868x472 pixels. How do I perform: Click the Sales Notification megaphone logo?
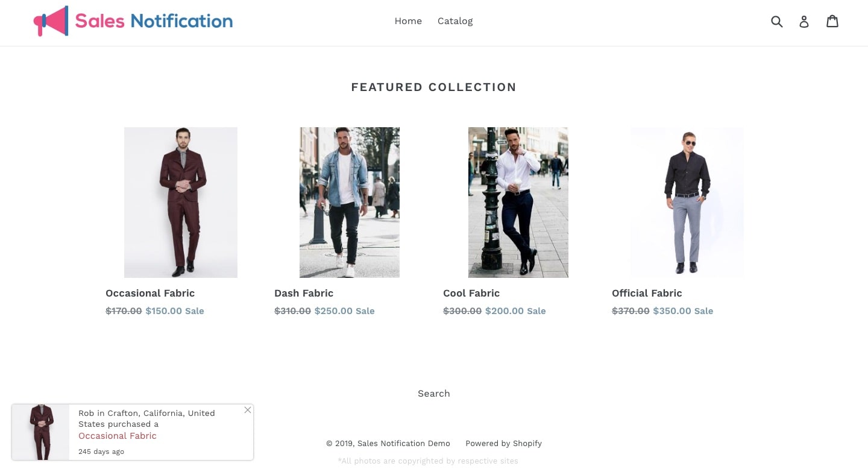(x=133, y=21)
